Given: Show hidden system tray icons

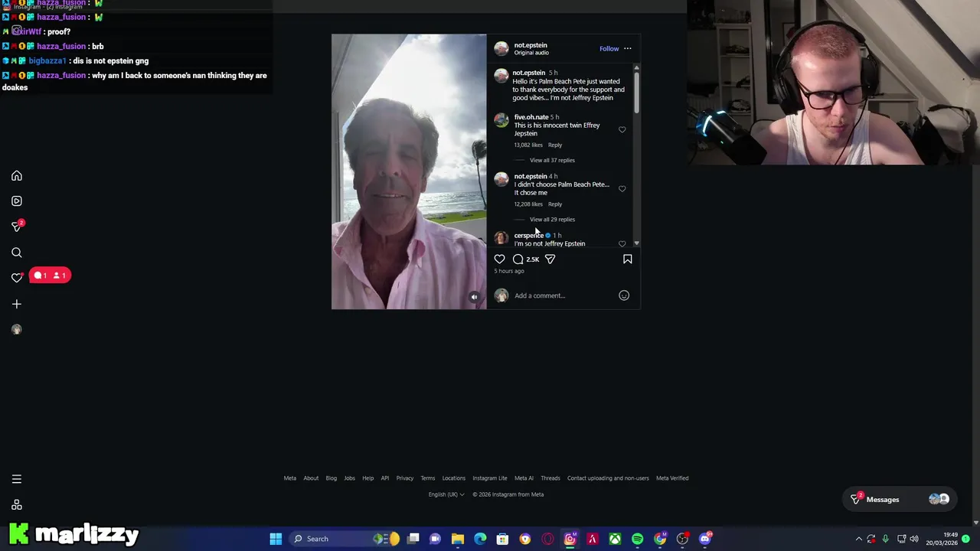Looking at the screenshot, I should coord(858,539).
